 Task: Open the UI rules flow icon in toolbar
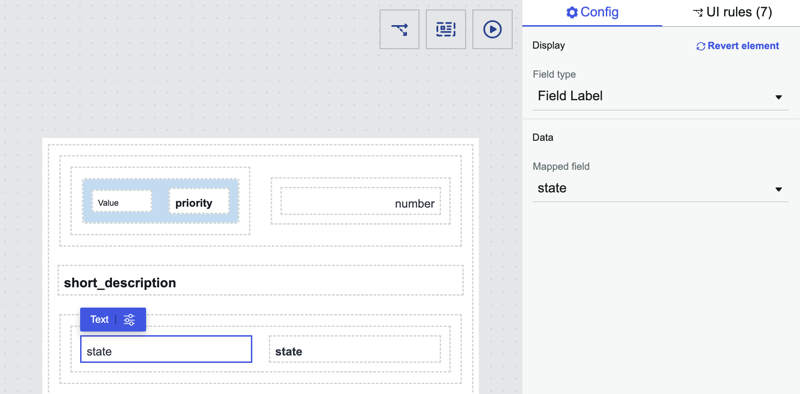pos(399,30)
